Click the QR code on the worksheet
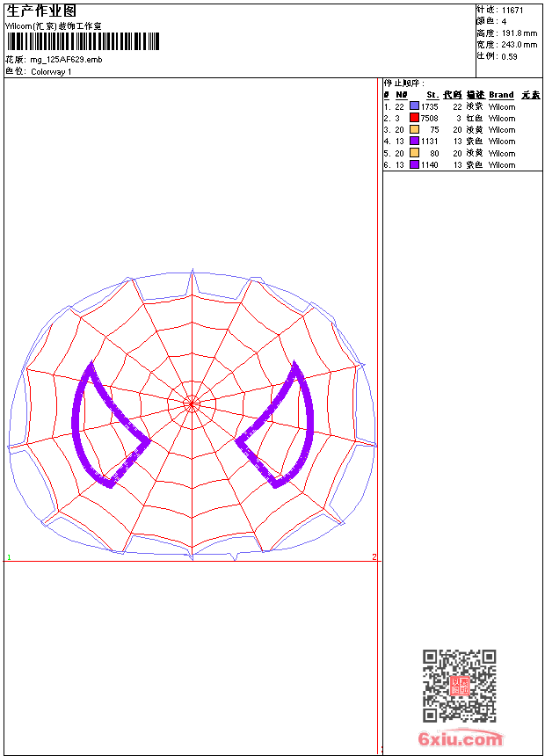The image size is (545, 756). [x=459, y=686]
